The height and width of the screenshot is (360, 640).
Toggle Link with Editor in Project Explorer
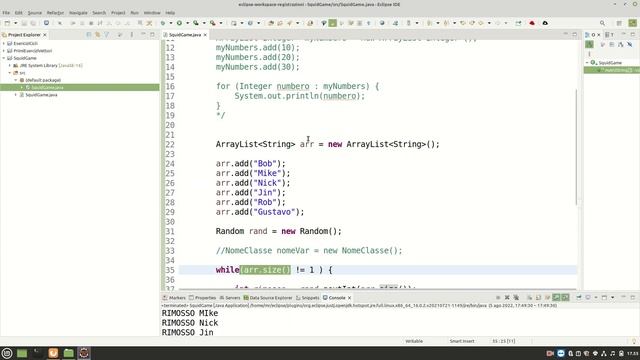tap(98, 35)
